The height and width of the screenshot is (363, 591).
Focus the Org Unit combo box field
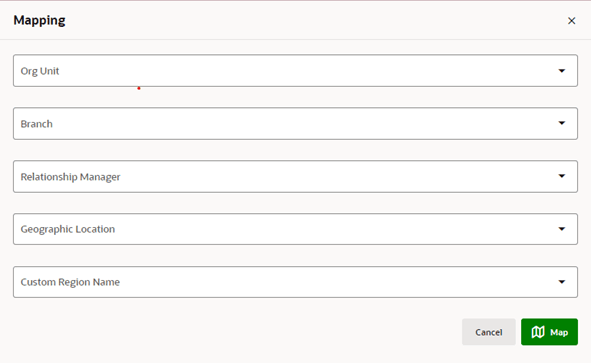point(295,71)
